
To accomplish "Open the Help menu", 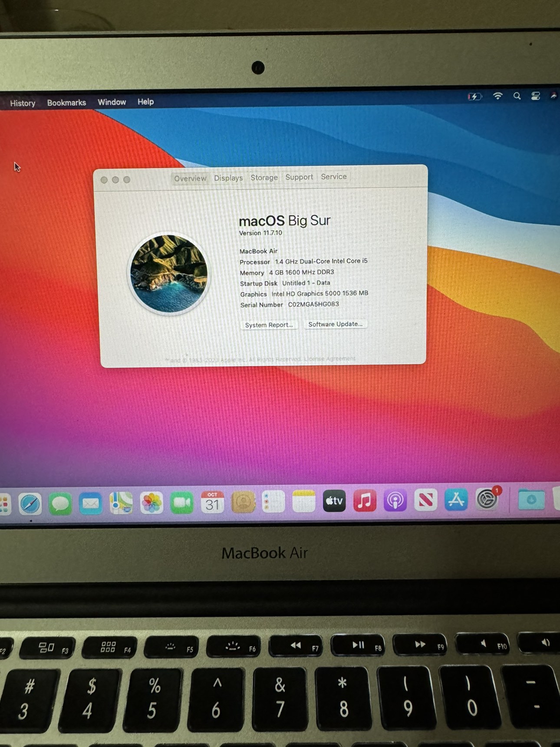I will tap(145, 102).
